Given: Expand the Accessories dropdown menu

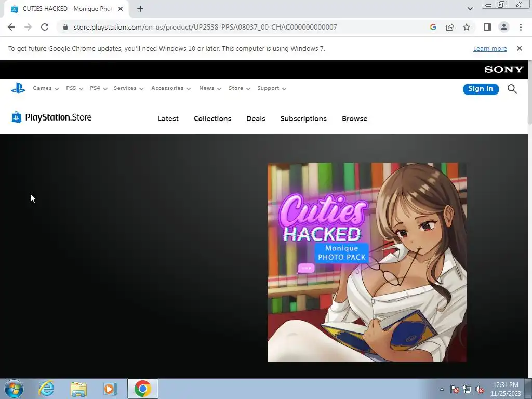Looking at the screenshot, I should tap(171, 88).
